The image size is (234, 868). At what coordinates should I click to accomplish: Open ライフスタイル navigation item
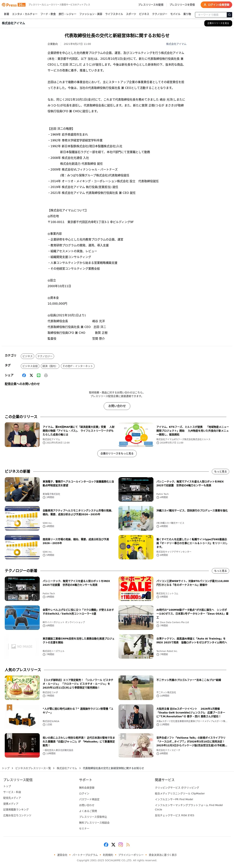114,14
